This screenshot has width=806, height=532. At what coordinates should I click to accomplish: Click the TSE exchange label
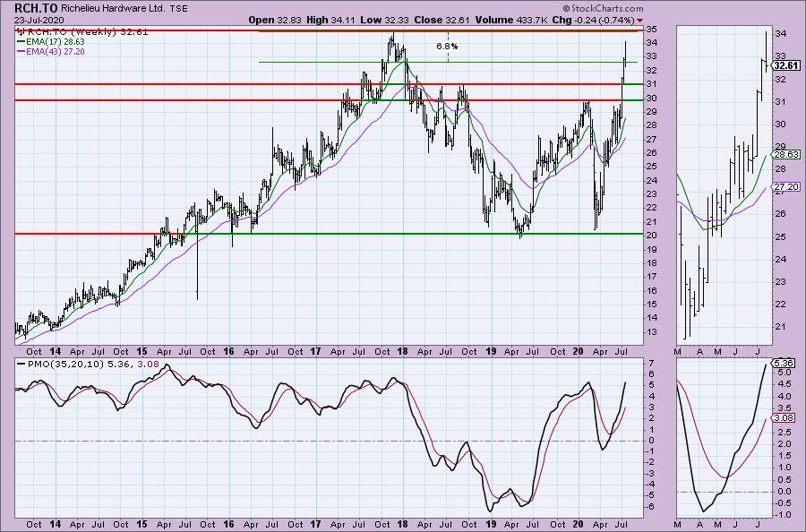click(x=178, y=9)
